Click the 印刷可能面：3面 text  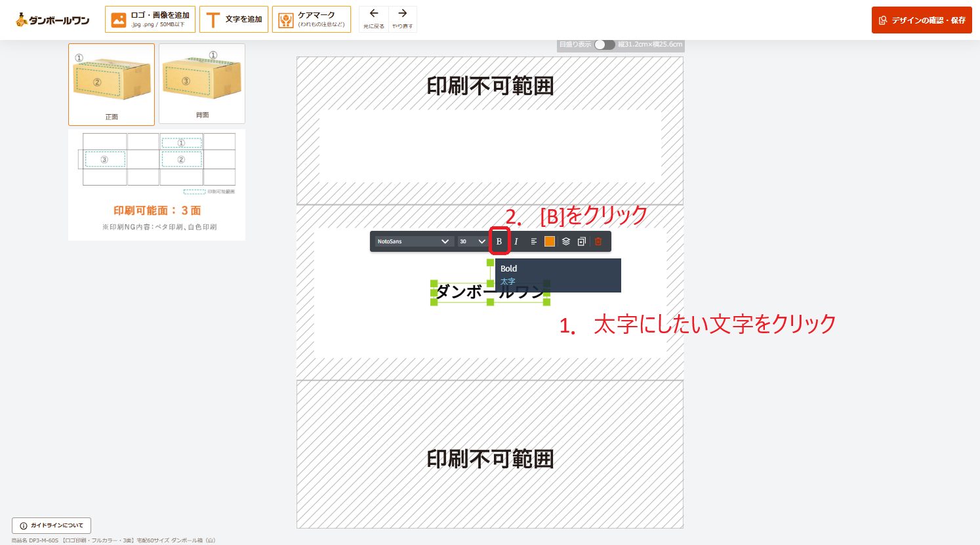(x=157, y=211)
